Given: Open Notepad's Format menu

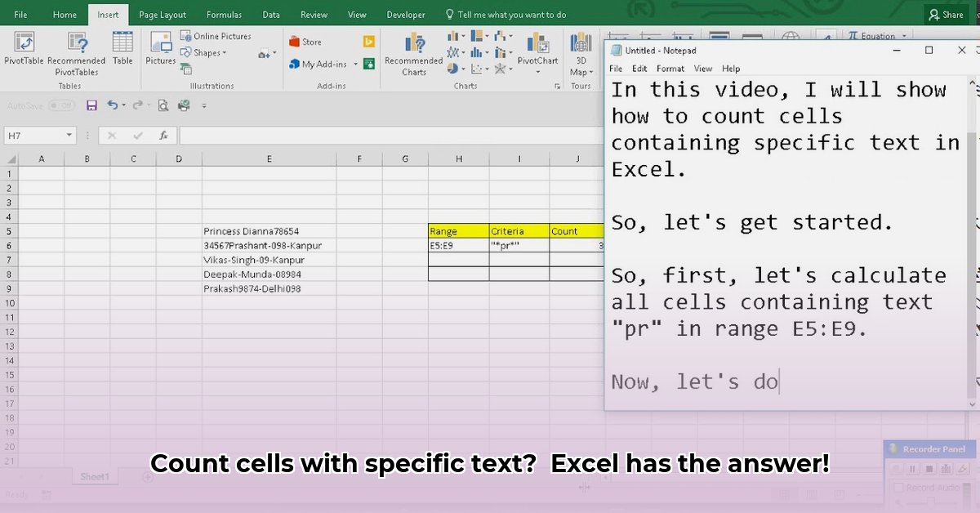Looking at the screenshot, I should (x=670, y=69).
